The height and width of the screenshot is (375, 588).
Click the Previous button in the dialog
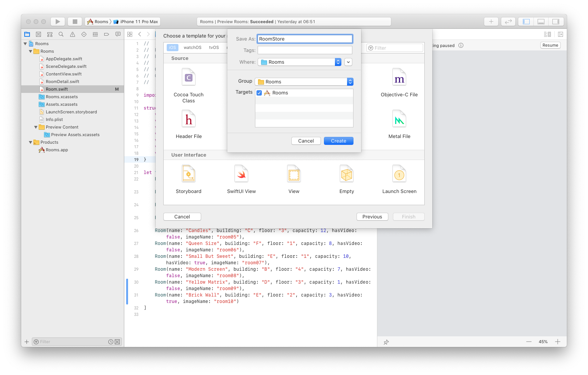point(372,217)
